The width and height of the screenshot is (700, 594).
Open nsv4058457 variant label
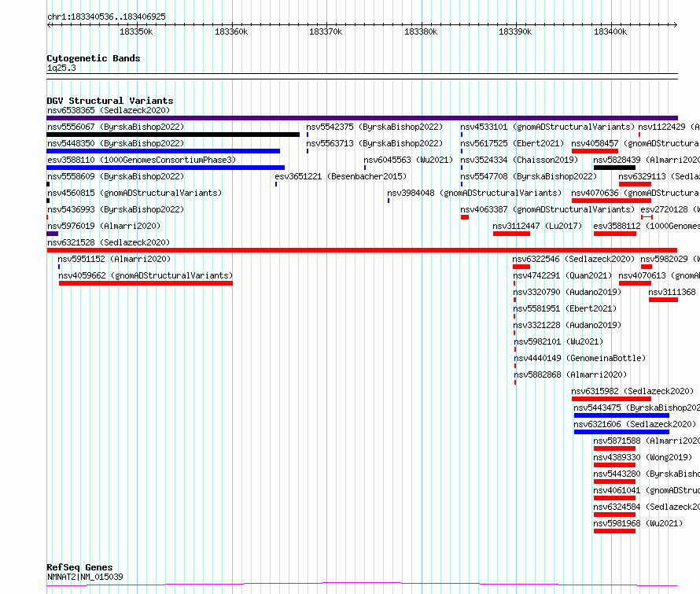(636, 143)
